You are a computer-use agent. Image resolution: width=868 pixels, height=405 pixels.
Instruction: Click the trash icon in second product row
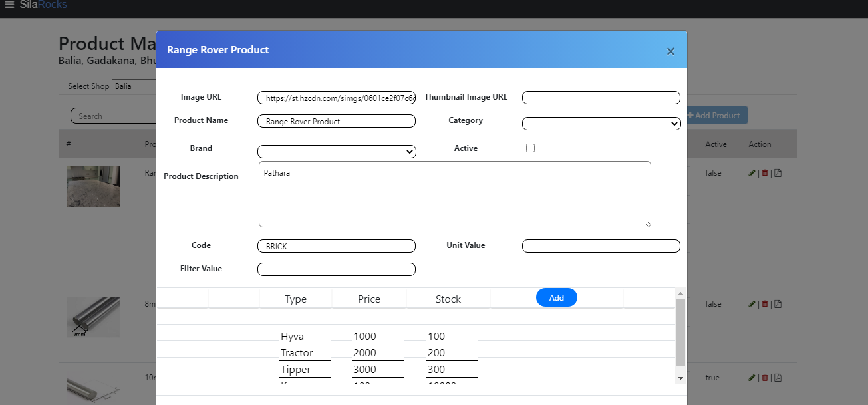765,304
